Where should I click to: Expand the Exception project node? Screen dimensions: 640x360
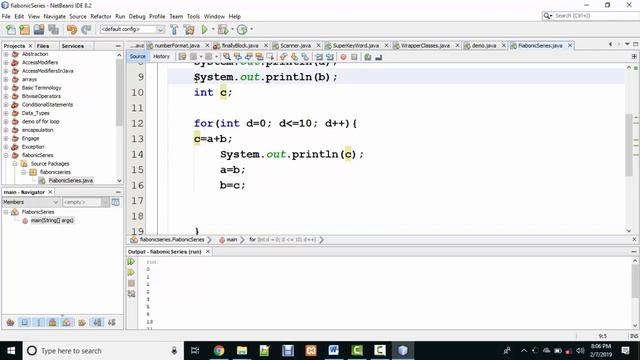pos(6,147)
